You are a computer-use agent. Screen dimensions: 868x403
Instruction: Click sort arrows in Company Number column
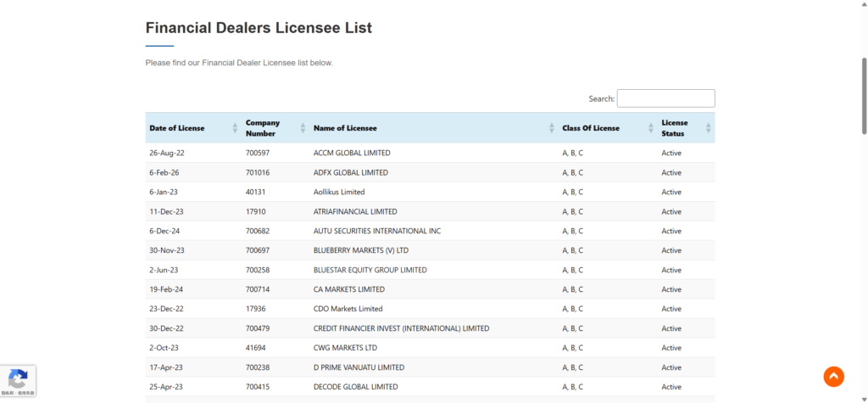[303, 128]
